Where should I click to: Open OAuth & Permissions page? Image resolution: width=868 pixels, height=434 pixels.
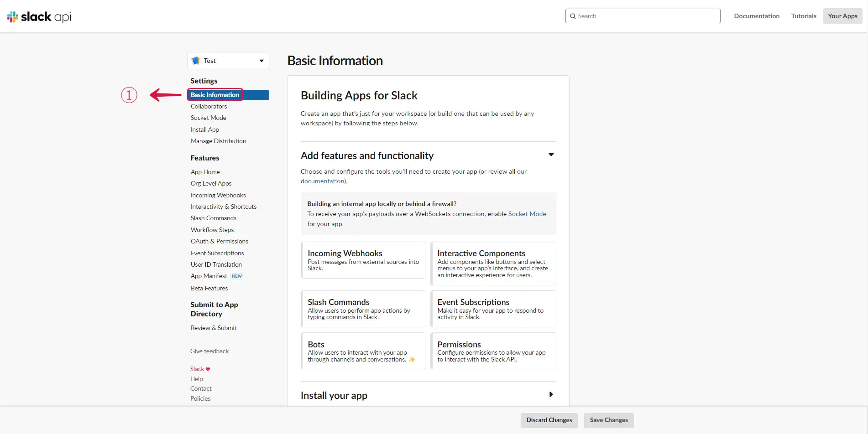pyautogui.click(x=220, y=241)
